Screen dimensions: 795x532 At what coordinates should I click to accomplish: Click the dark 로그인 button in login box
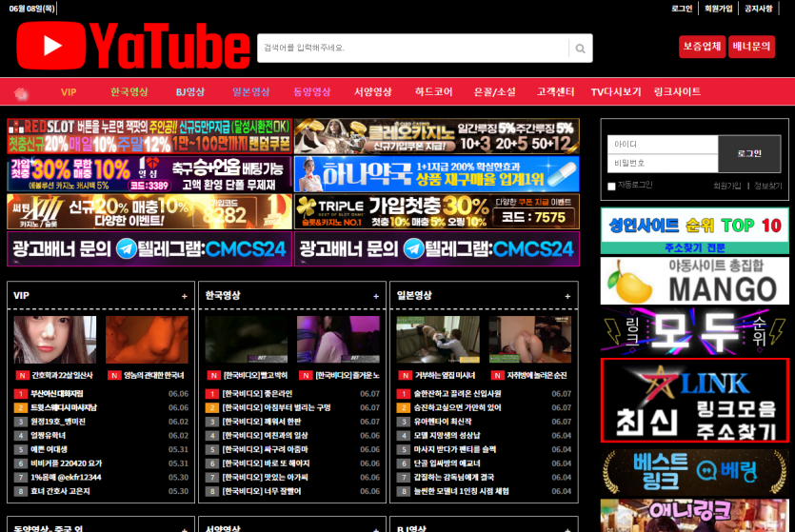point(749,153)
